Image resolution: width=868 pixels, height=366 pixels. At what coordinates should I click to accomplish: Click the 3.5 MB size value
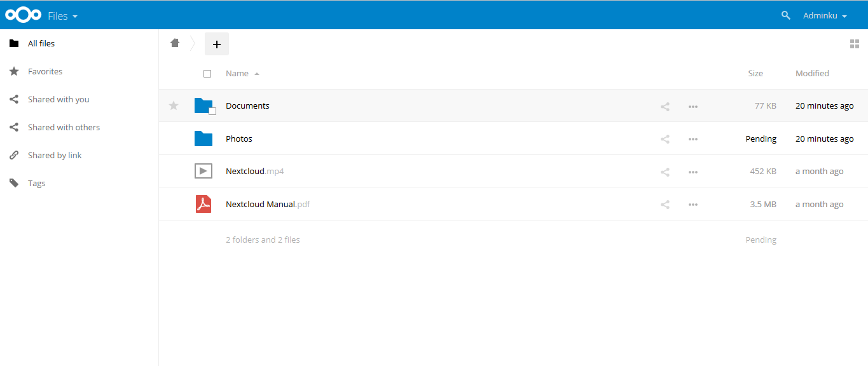tap(763, 205)
